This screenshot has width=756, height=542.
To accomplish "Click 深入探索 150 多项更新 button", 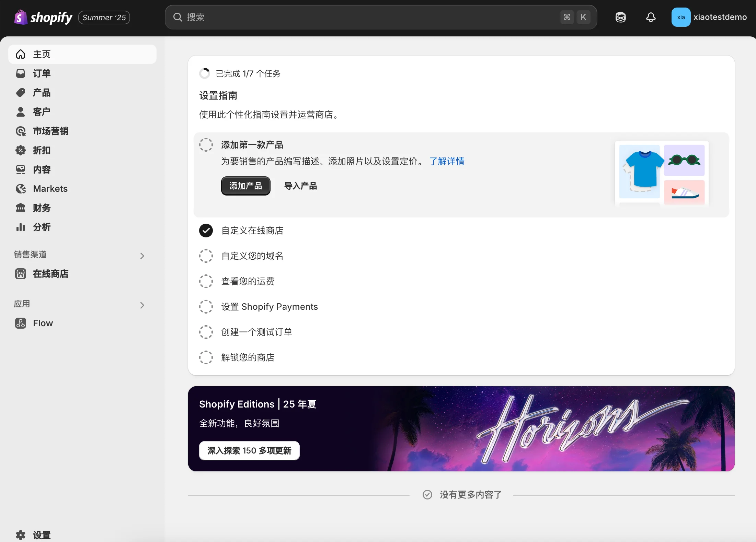I will (249, 451).
